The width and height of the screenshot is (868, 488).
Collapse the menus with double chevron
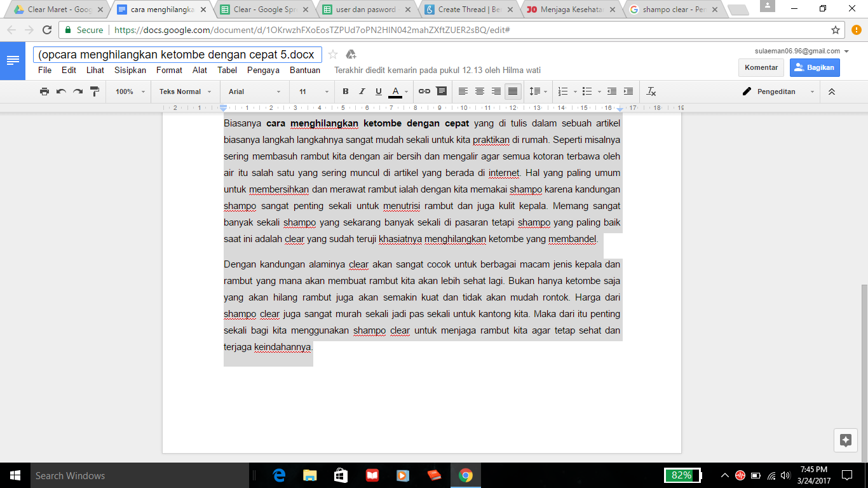pyautogui.click(x=832, y=91)
